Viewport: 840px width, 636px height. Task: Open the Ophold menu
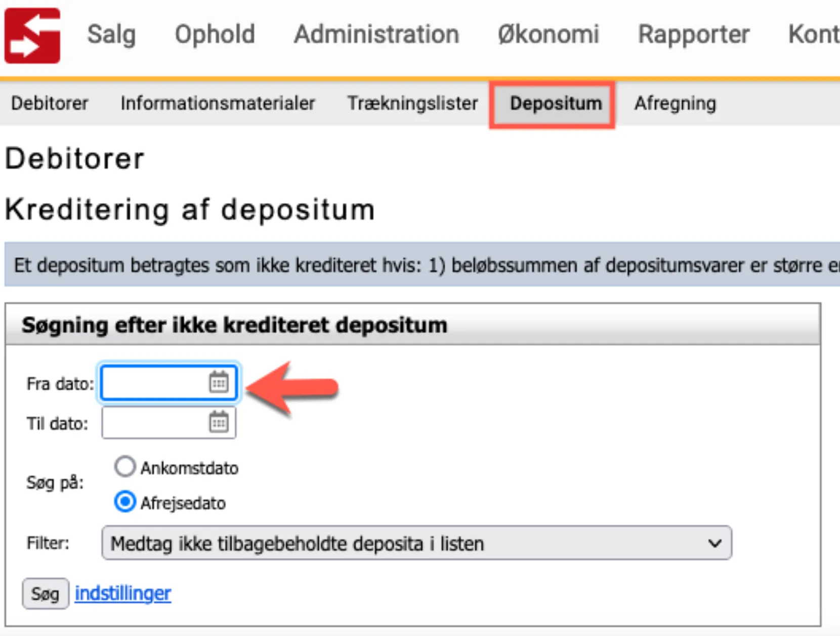click(x=215, y=34)
